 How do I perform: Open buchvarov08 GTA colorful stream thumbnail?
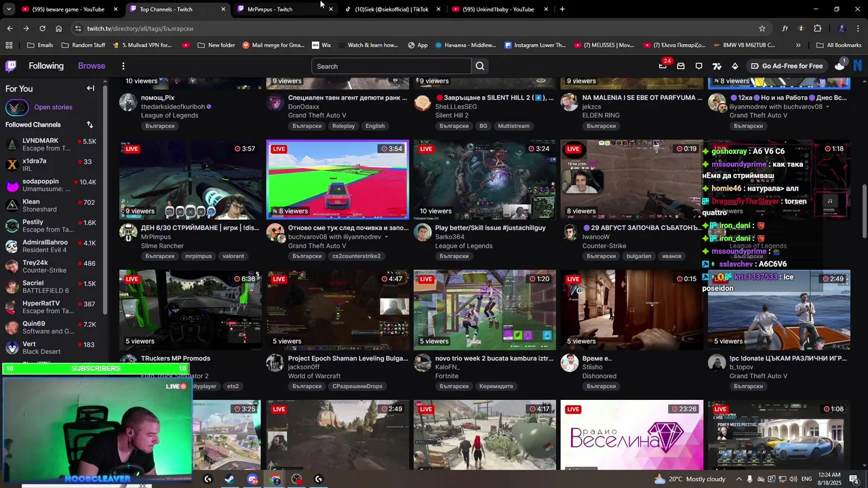[338, 180]
